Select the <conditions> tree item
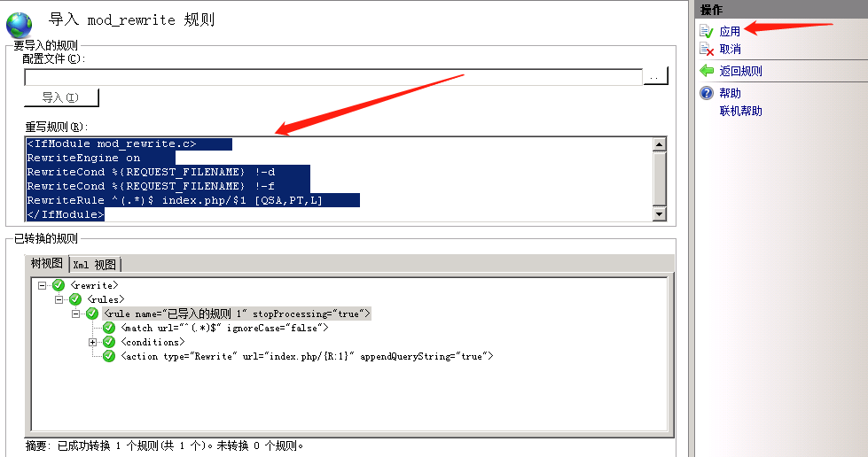 [x=152, y=342]
